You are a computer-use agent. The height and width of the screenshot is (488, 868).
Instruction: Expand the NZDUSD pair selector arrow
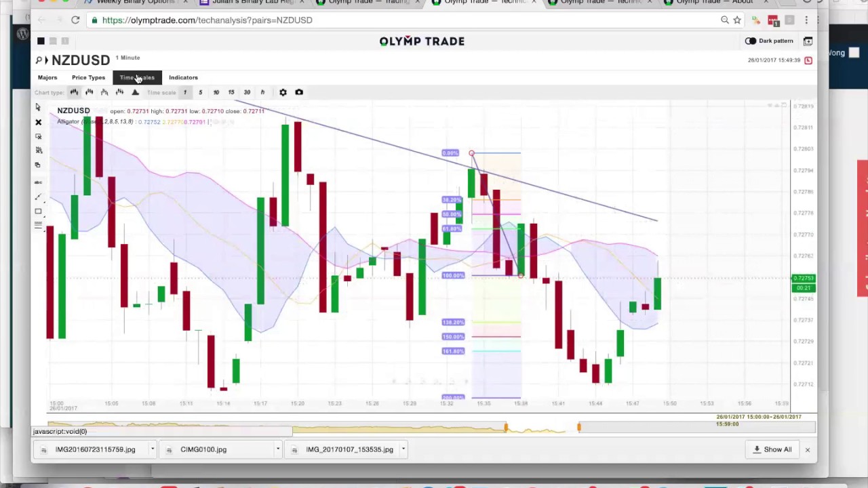click(x=47, y=60)
